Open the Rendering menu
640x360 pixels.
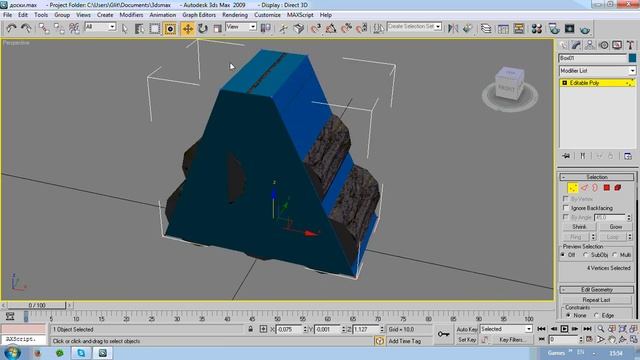[235, 15]
